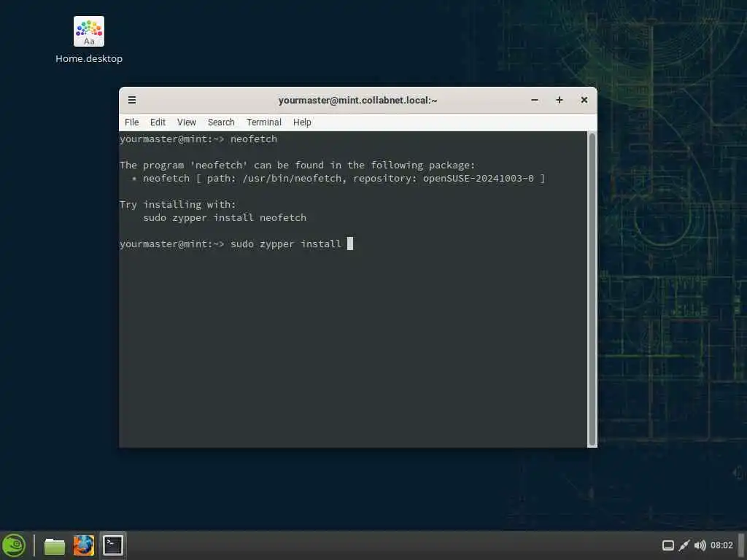
Task: Click the terminal taskbar button
Action: coord(113,545)
